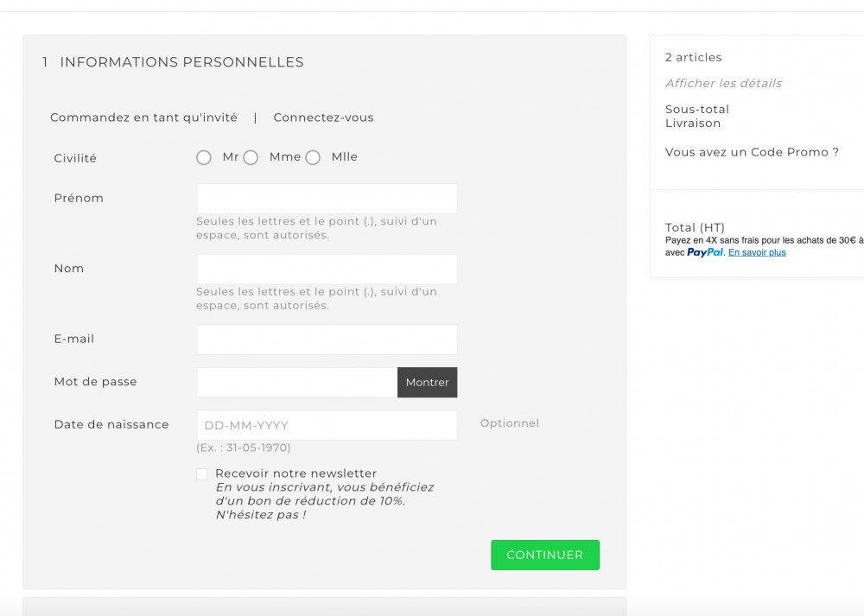Click the Date de naissance field
The width and height of the screenshot is (864, 616).
pos(327,425)
